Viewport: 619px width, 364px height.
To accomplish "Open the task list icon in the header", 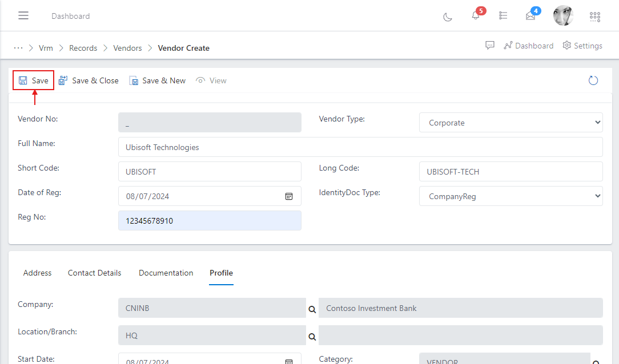I will pos(503,15).
